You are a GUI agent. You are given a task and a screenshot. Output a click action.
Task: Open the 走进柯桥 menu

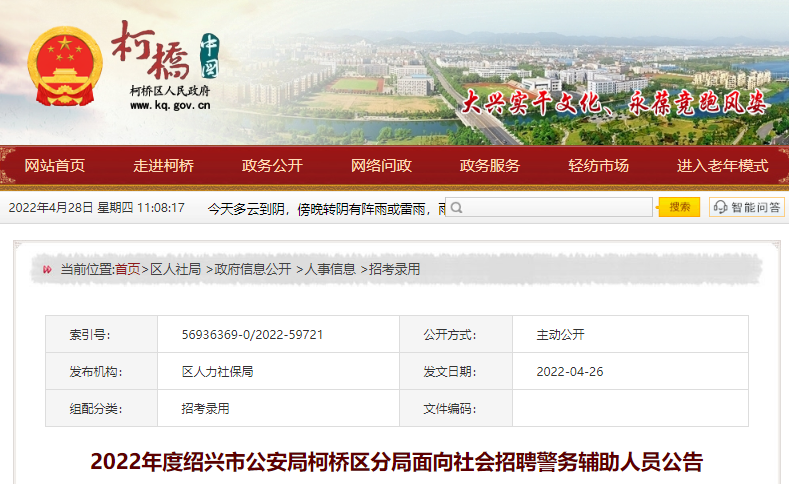coord(164,166)
